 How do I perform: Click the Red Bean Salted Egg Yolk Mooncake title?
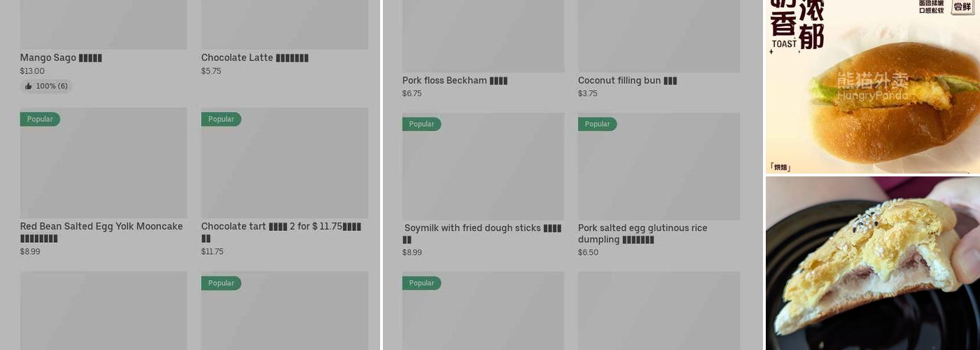pos(101,226)
